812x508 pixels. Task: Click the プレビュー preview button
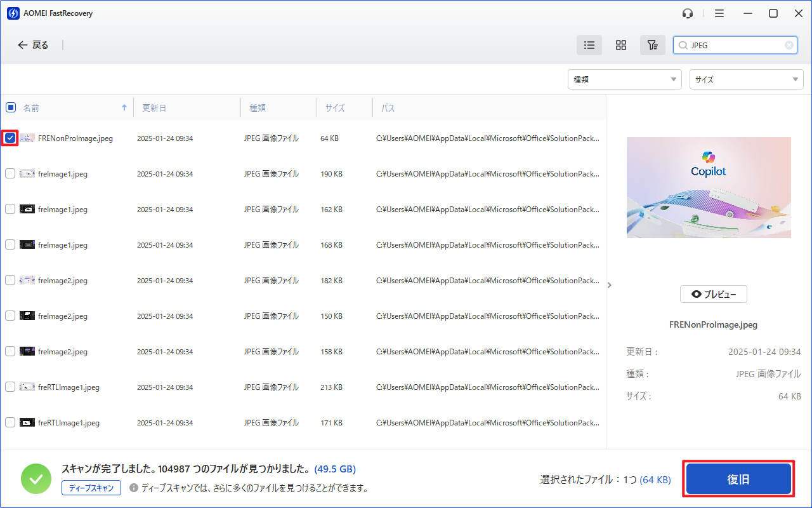click(713, 294)
